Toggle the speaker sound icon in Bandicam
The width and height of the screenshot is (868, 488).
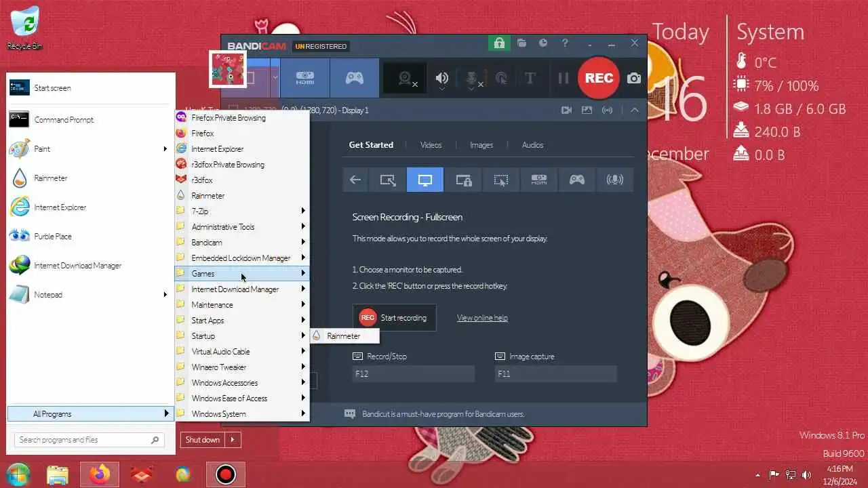coord(441,78)
